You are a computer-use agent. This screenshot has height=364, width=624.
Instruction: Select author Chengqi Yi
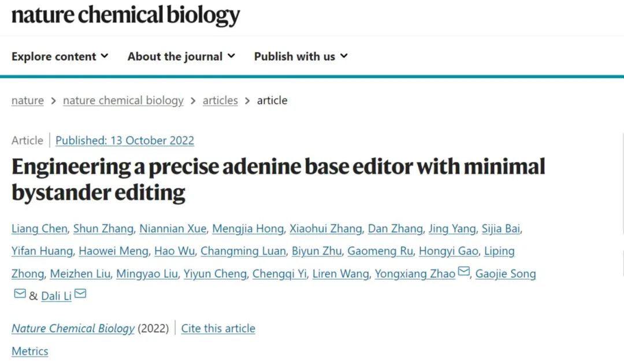[280, 274]
